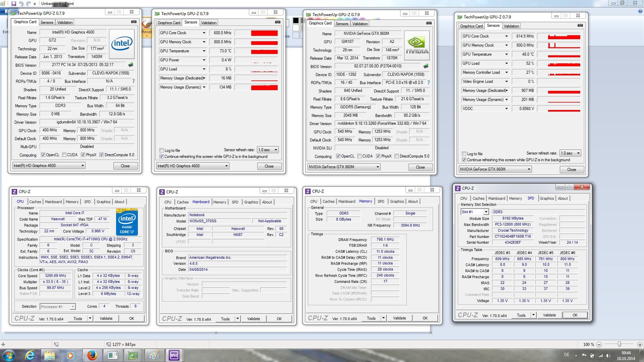The height and width of the screenshot is (362, 644).
Task: Click the camera icon in Intel HD 4600 Sensors window
Action: tap(278, 22)
